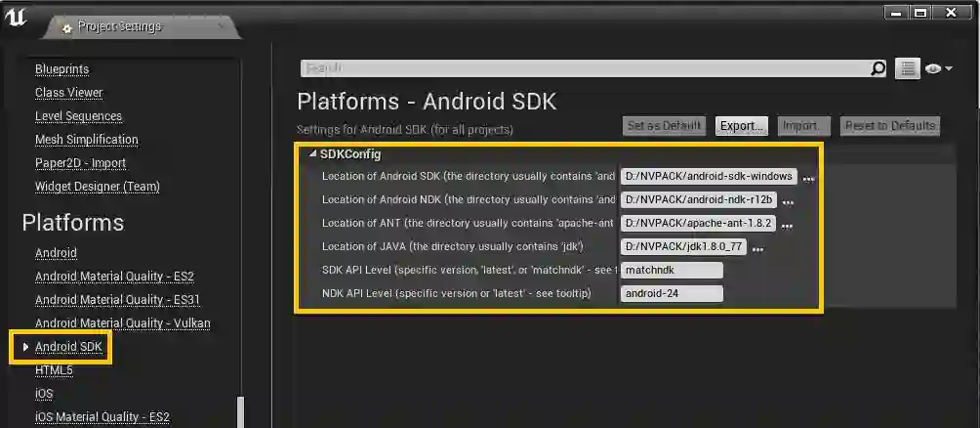
Task: Click the Set as Default button
Action: (664, 125)
